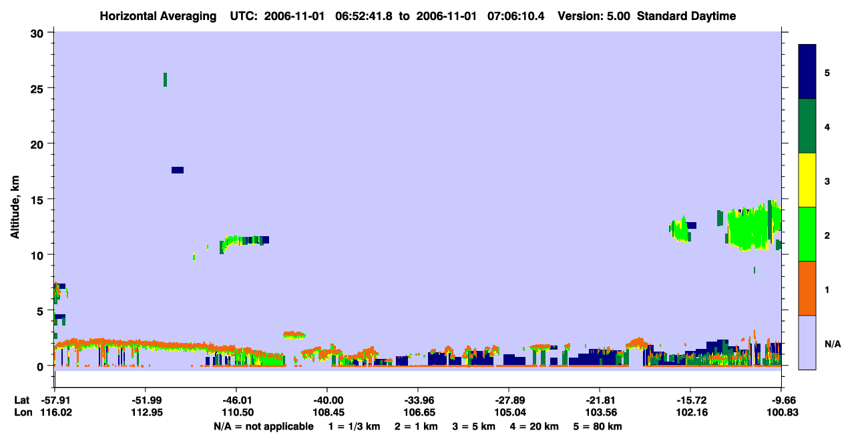Click the longitude value 112.95
This screenshot has height=445, width=868.
coord(146,412)
